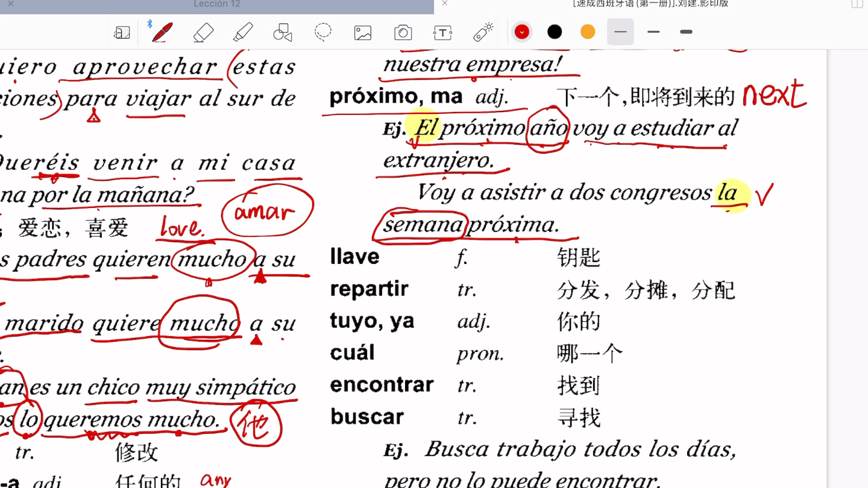Select the Shapes tool
Screen dimensions: 868x488
pos(283,32)
